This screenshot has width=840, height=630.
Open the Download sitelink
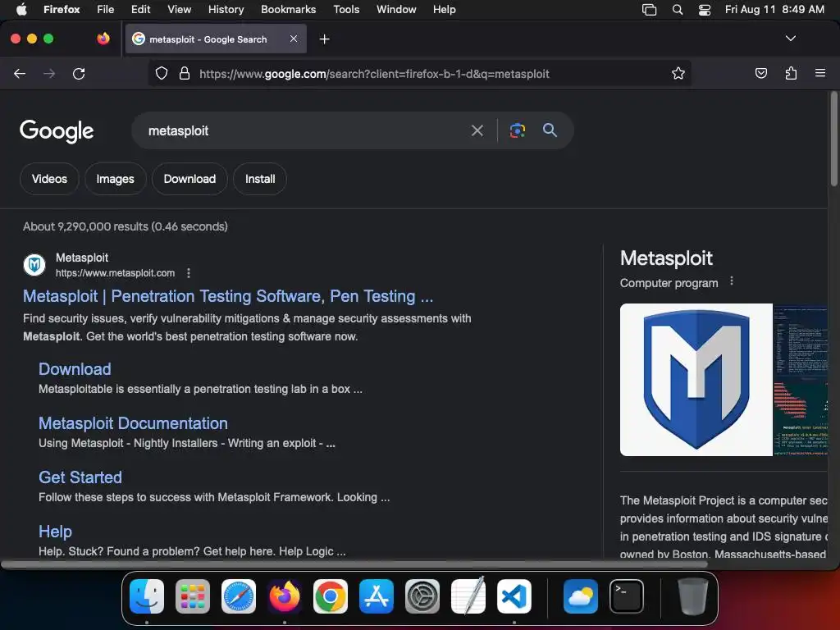(x=75, y=369)
